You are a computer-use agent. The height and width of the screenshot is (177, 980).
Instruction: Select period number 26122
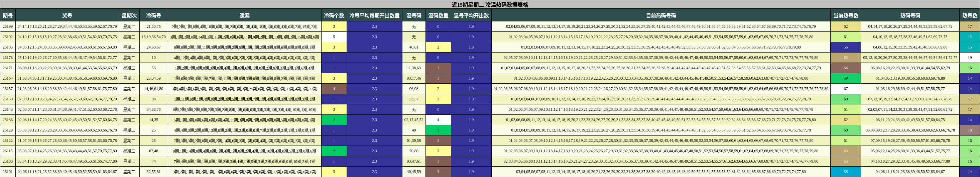tap(8, 141)
